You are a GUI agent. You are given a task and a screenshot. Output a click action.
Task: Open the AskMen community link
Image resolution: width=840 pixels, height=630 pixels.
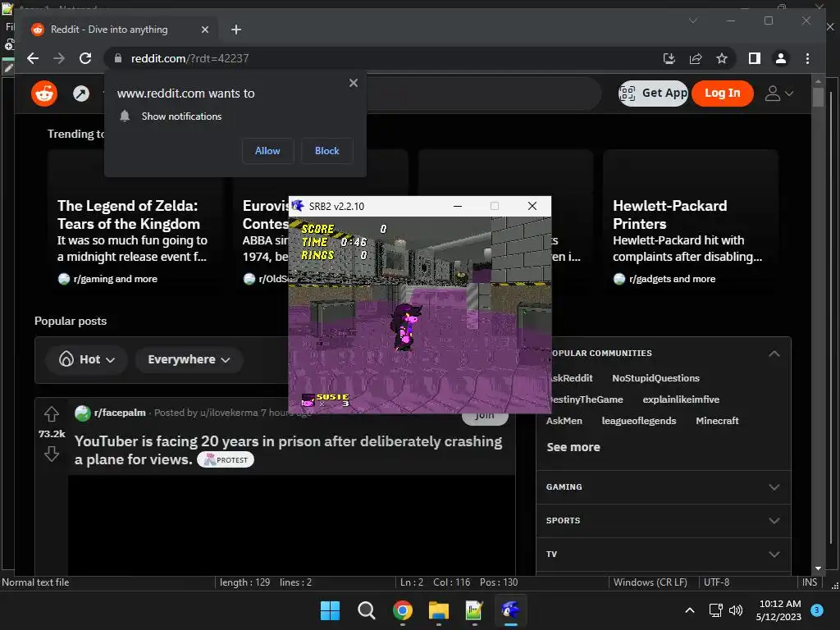coord(564,421)
